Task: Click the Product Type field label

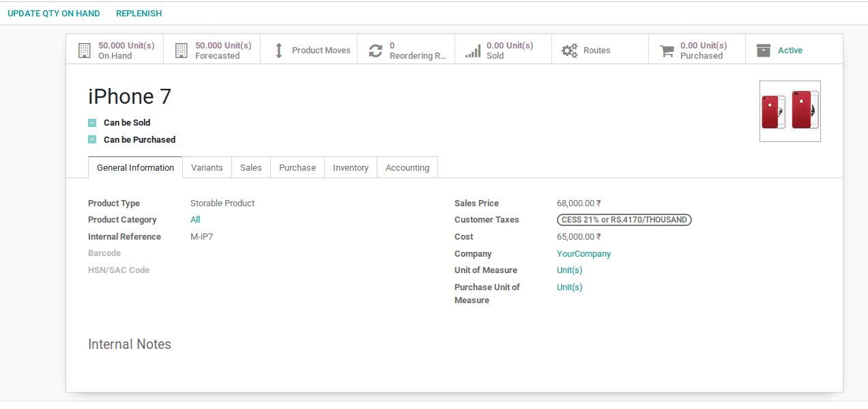Action: point(114,203)
